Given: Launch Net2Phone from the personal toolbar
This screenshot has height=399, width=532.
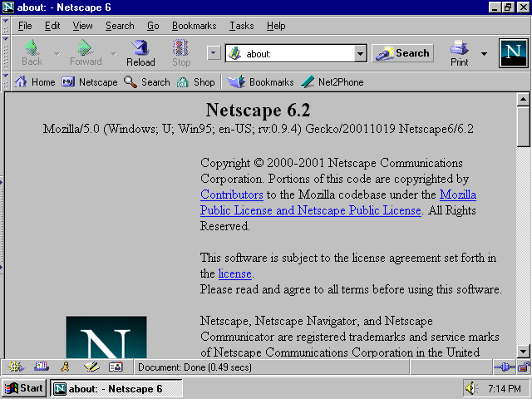Looking at the screenshot, I should (332, 82).
